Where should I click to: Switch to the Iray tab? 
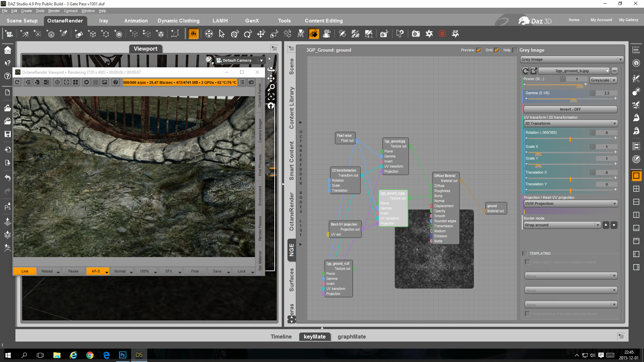pyautogui.click(x=103, y=21)
